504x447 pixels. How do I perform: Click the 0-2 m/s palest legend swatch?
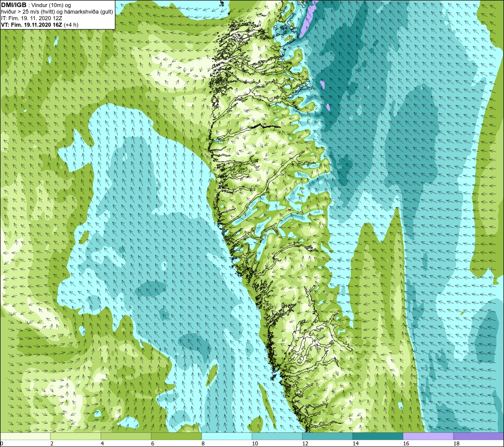click(25, 436)
